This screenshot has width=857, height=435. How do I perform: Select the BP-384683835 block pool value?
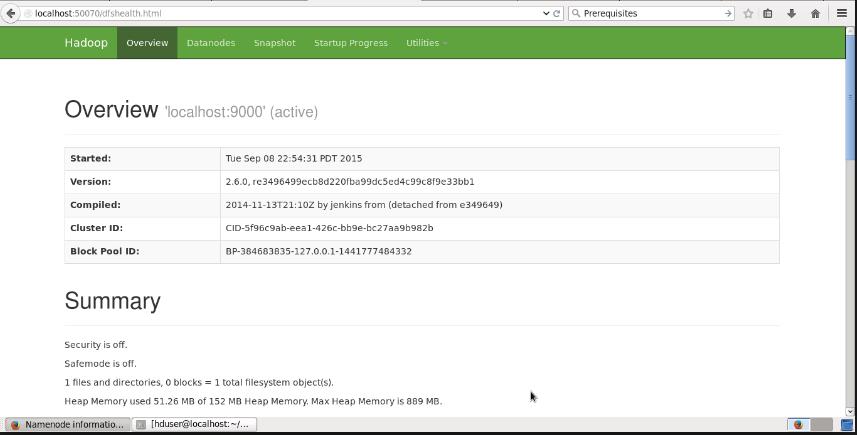click(x=319, y=251)
